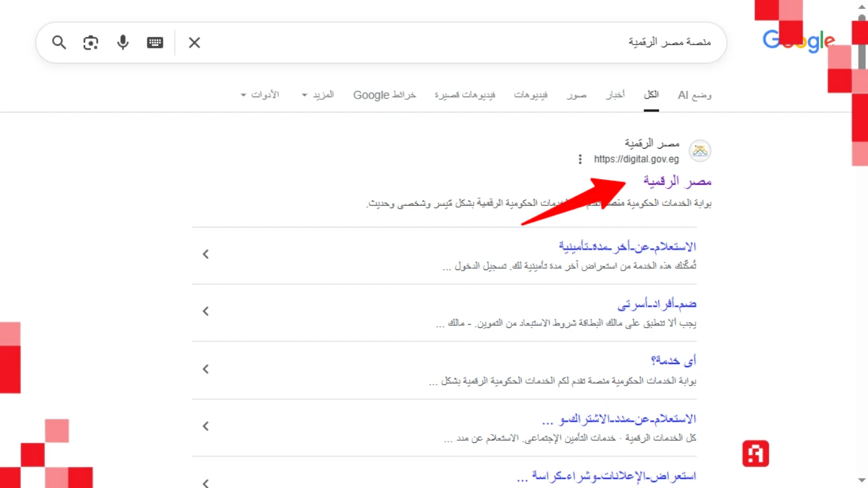The image size is (868, 488).
Task: Open the مصر الرقمية result link
Action: pos(677,181)
